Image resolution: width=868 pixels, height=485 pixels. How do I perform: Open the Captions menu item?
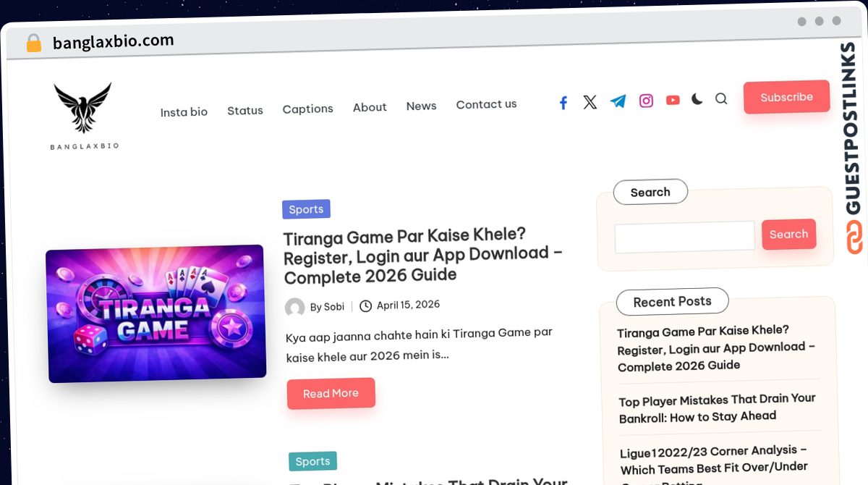307,109
